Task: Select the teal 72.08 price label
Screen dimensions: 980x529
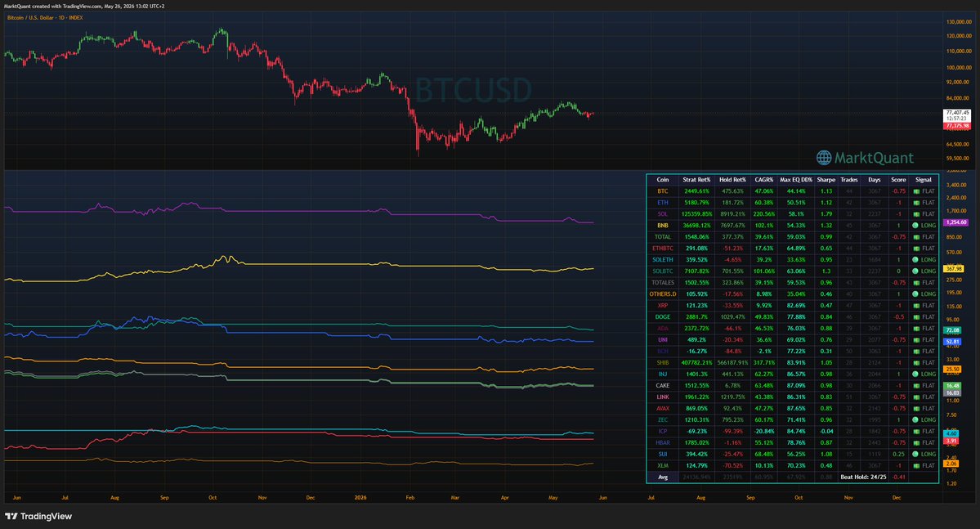Action: pyautogui.click(x=952, y=330)
